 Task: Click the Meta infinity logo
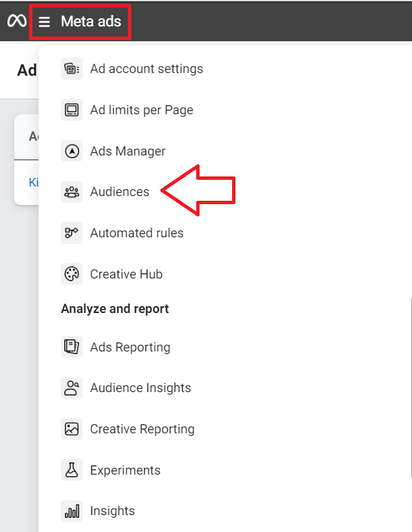click(17, 21)
